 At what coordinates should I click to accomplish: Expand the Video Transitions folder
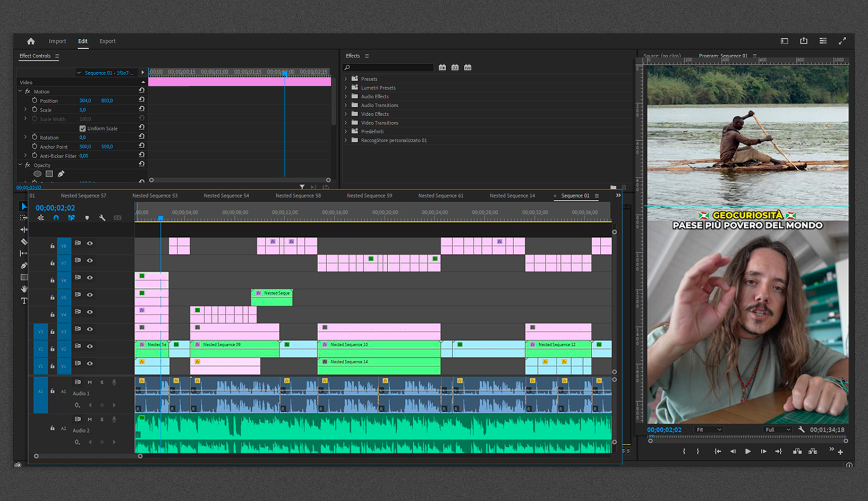tap(346, 123)
